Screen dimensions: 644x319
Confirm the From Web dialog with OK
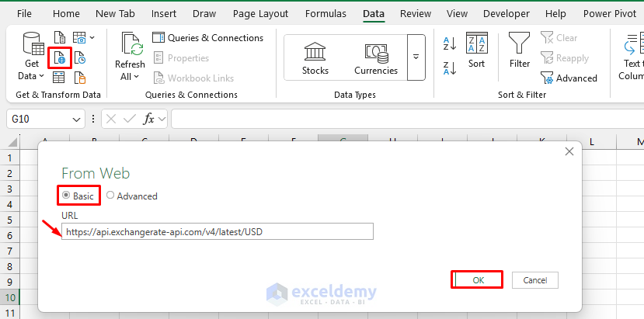[x=479, y=280]
